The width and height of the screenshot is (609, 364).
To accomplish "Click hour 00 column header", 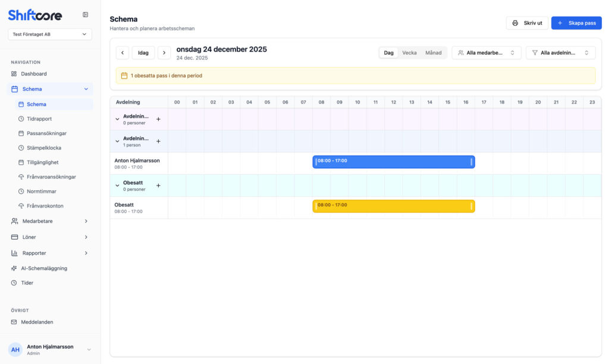I will [x=177, y=102].
